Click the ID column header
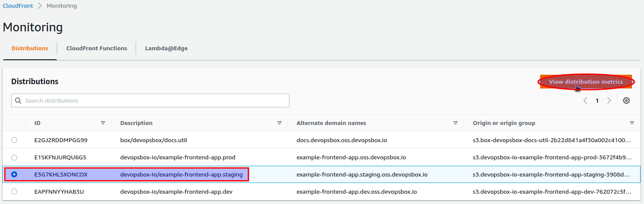 pos(37,123)
